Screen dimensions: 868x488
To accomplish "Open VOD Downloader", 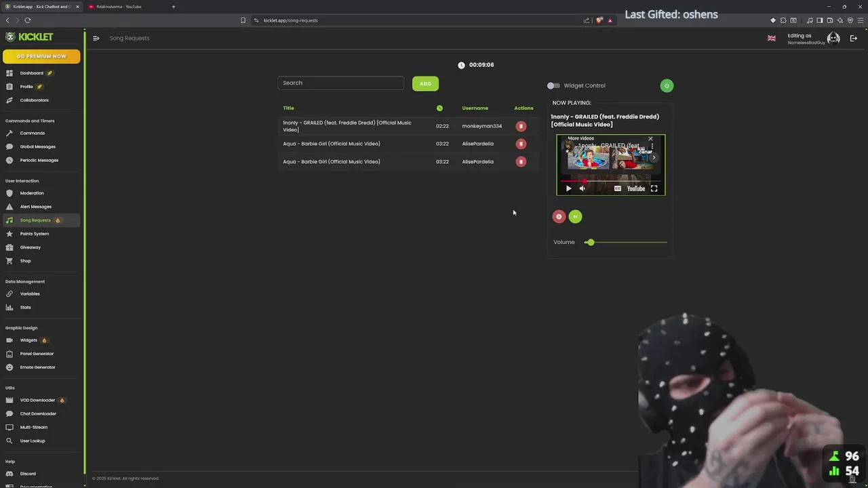I will (x=37, y=400).
